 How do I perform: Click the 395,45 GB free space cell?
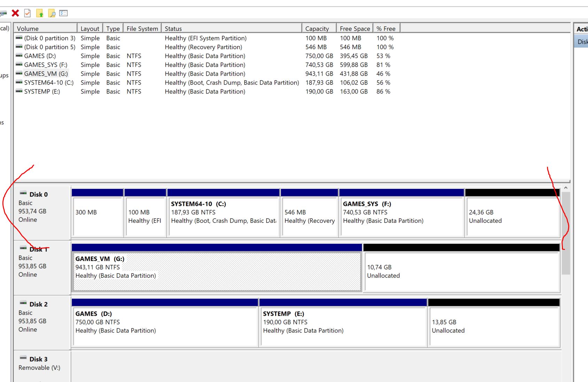coord(354,56)
